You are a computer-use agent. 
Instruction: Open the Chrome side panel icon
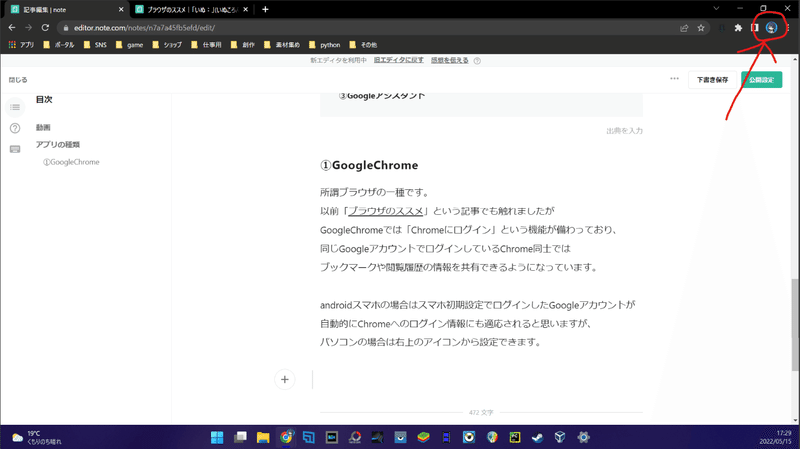click(755, 28)
